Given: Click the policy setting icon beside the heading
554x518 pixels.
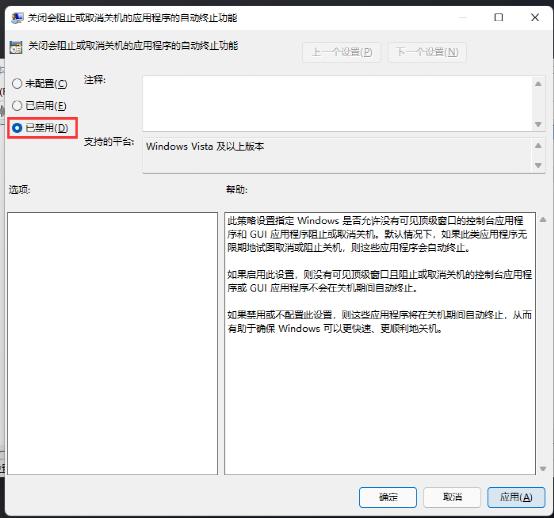Looking at the screenshot, I should click(x=16, y=47).
